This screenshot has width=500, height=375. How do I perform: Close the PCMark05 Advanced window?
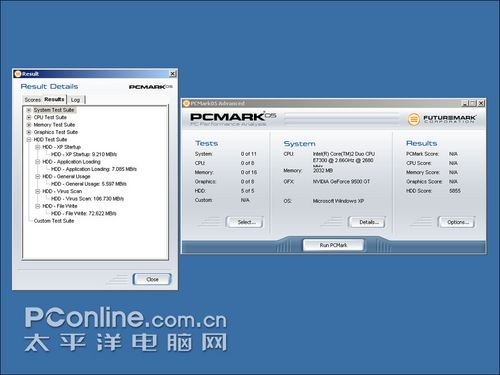click(481, 103)
